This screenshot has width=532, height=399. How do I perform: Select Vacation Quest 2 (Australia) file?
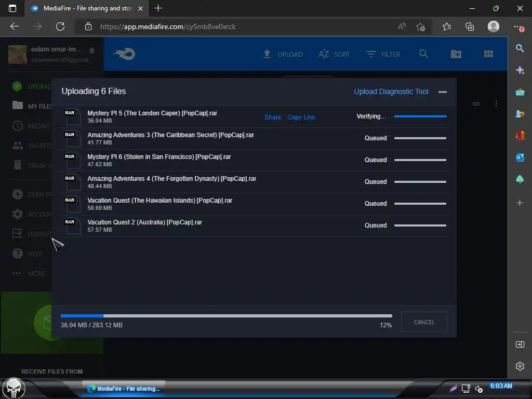coord(144,222)
